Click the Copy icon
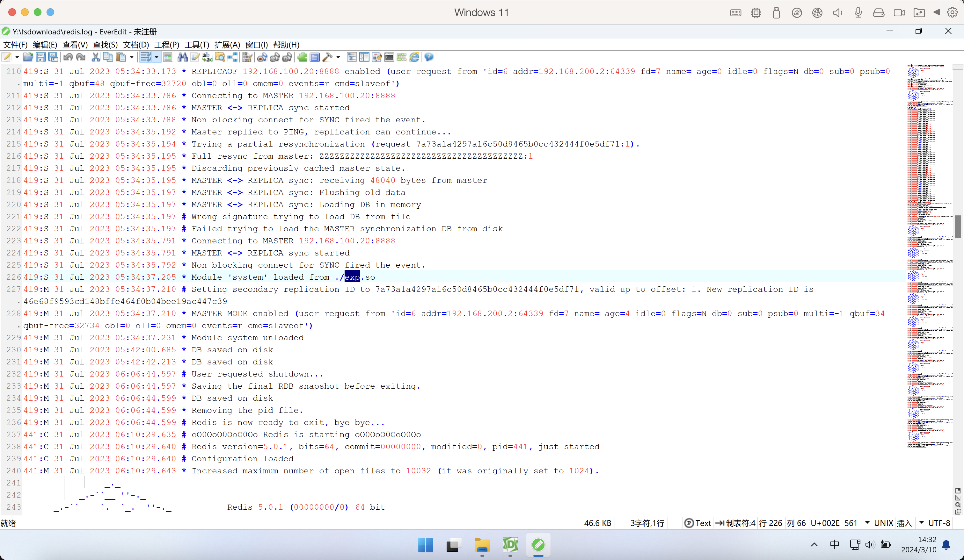This screenshot has height=560, width=964. tap(108, 57)
